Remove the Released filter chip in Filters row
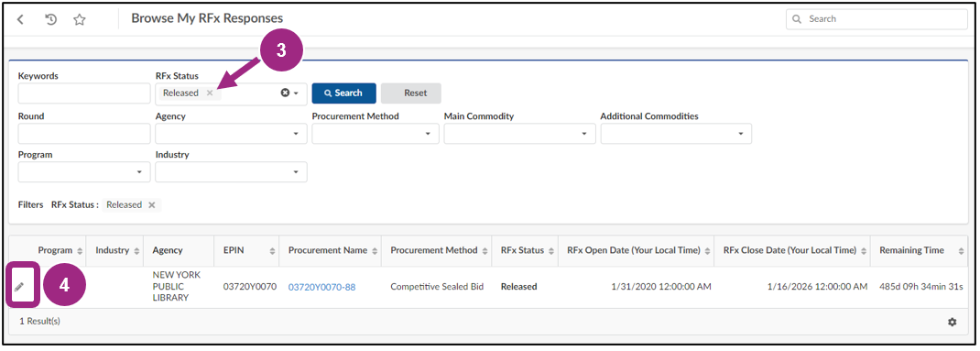980x351 pixels. (x=152, y=204)
